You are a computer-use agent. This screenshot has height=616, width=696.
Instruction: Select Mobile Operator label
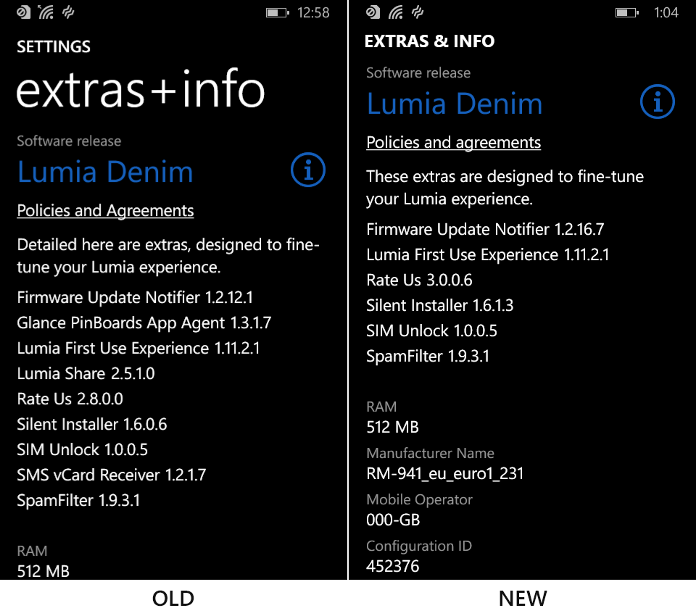[x=419, y=500]
